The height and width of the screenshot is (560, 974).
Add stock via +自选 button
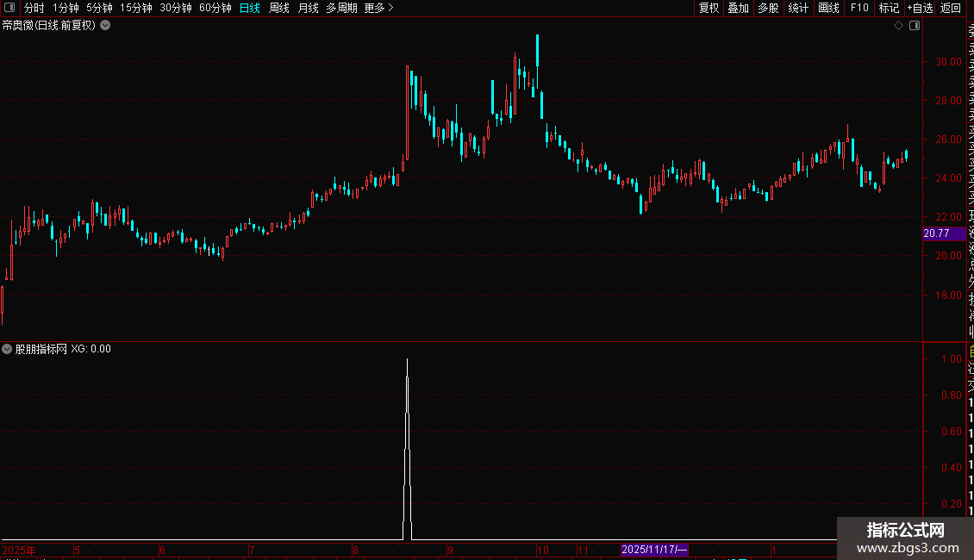pyautogui.click(x=920, y=8)
